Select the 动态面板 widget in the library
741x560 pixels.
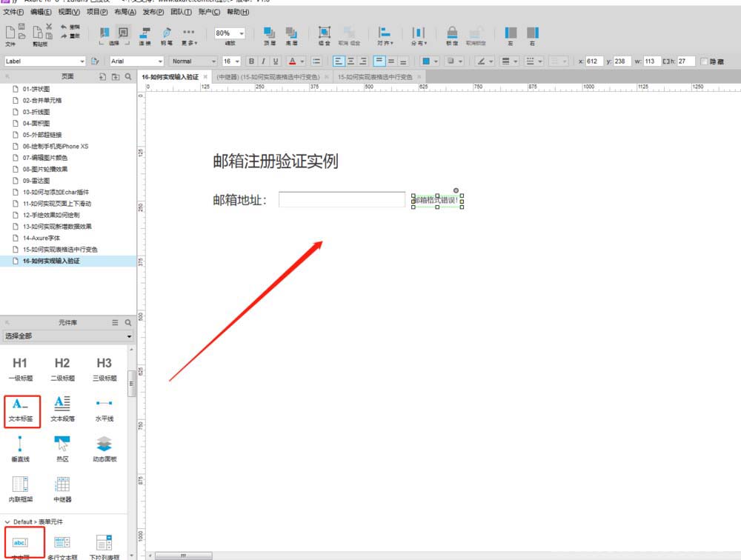[103, 444]
